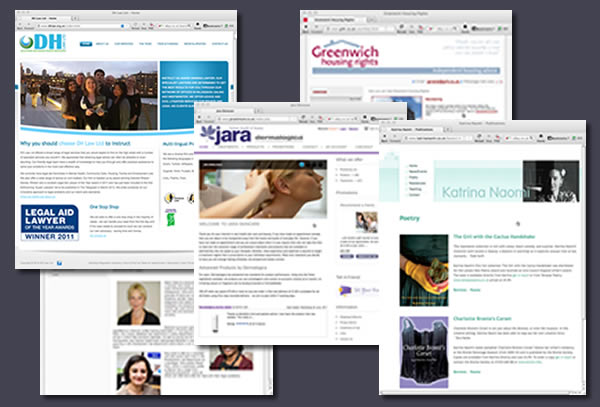Click the Bookmarks icon in Greenwich browser toolbar
This screenshot has width=600, height=407.
pyautogui.click(x=483, y=29)
